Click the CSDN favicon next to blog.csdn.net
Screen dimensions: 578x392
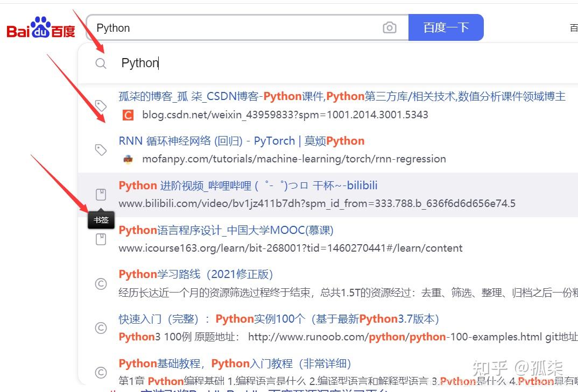tap(128, 115)
